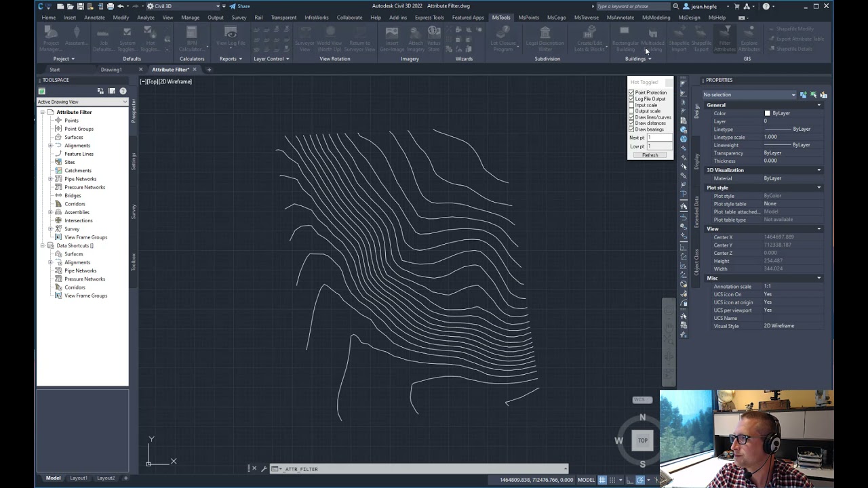
Task: Enable the Input scale checkbox
Action: point(631,105)
